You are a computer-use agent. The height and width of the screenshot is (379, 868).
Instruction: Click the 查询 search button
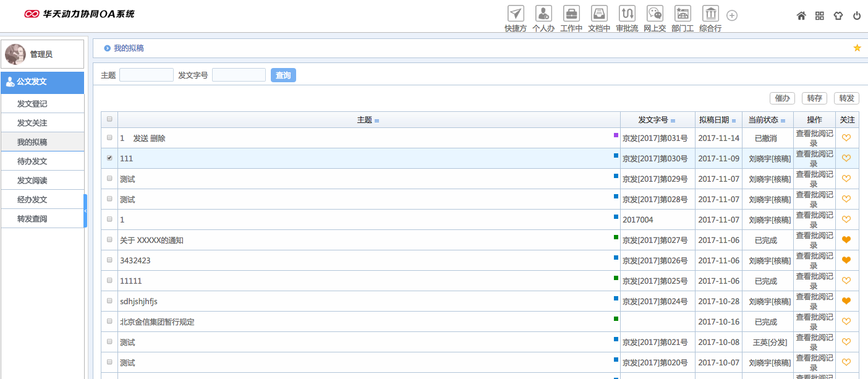283,75
